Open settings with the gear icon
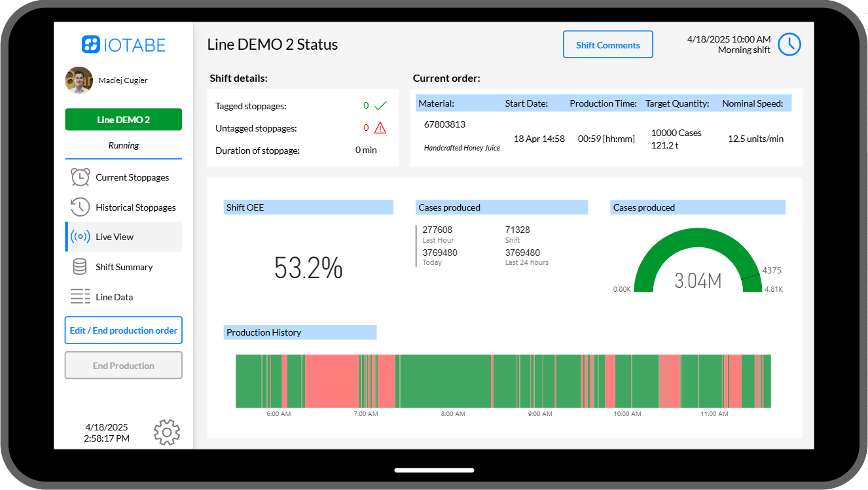Viewport: 868px width, 490px height. pos(167,432)
